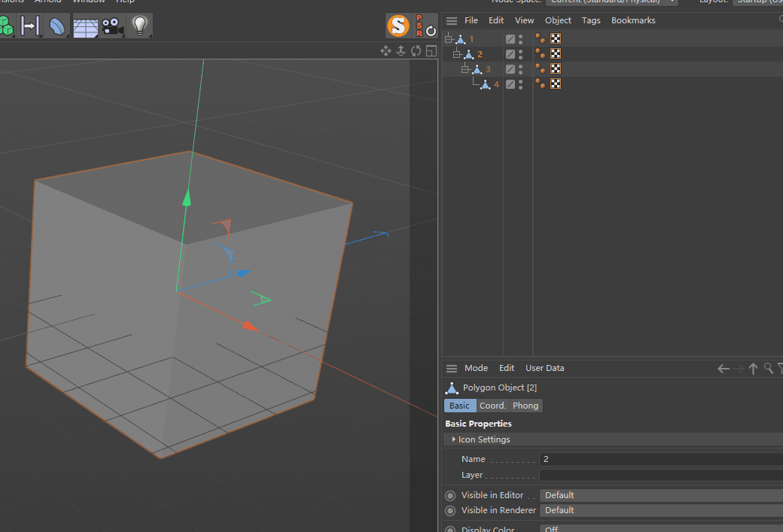The width and height of the screenshot is (783, 532).
Task: Click the viewport zoom camera icon
Action: (401, 51)
